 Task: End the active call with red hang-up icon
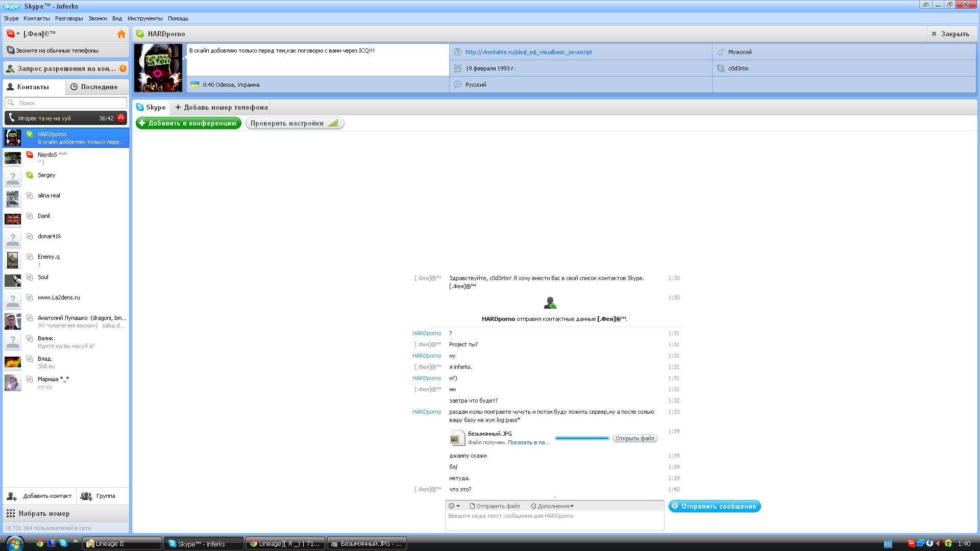[121, 118]
